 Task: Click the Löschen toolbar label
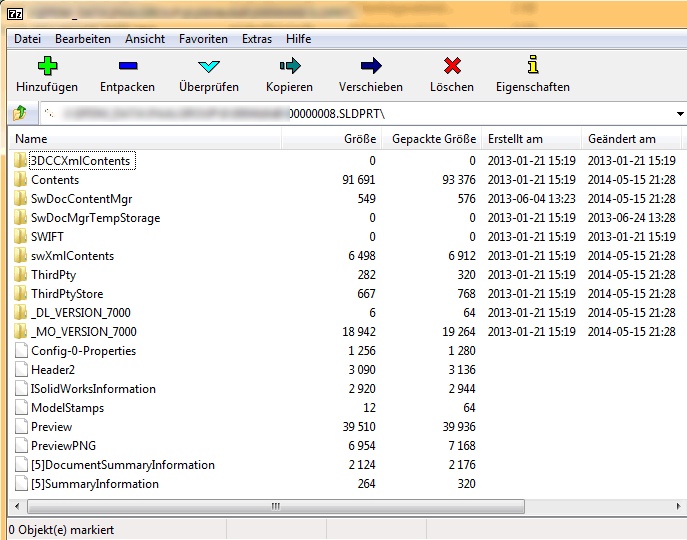tap(452, 87)
